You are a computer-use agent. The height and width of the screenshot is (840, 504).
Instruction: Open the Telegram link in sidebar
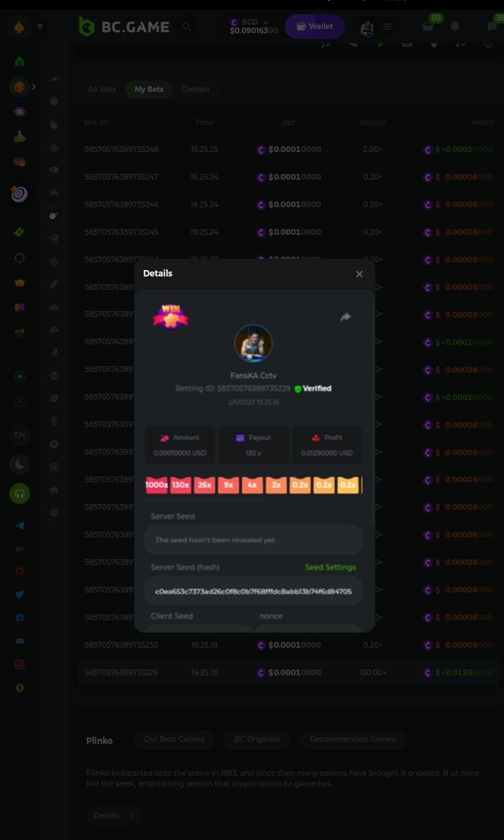[20, 525]
